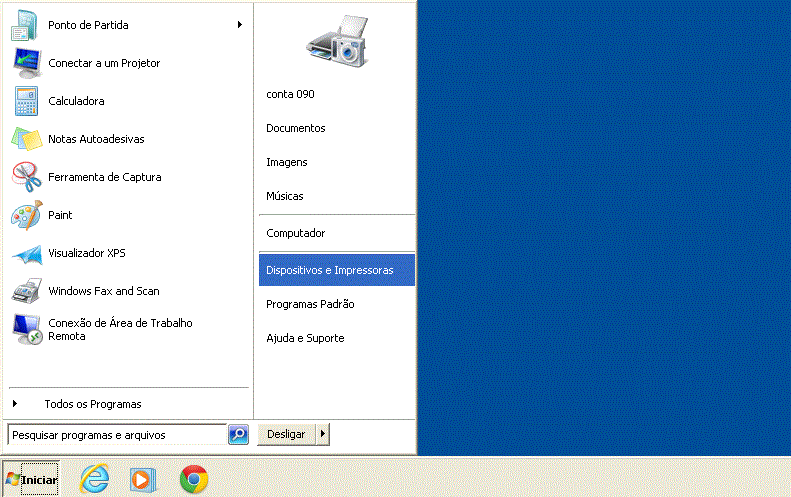791x497 pixels.
Task: Open the Ponto de Partida icon
Action: (x=25, y=25)
